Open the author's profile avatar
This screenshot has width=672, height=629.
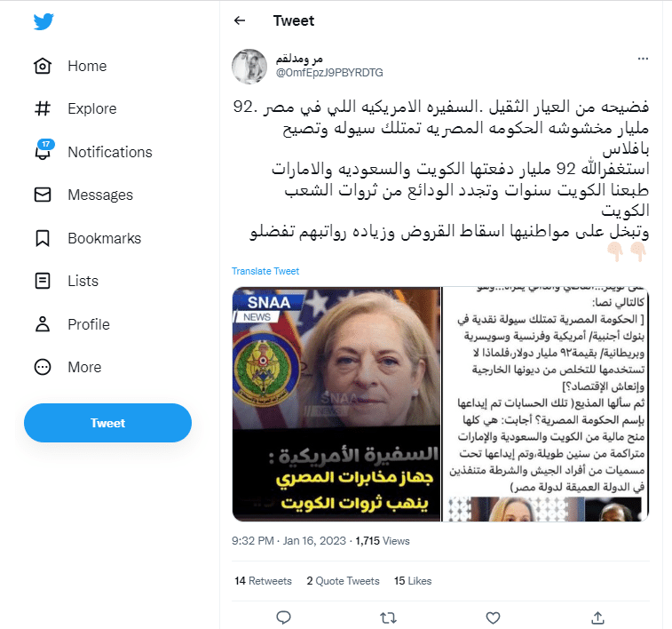point(249,67)
